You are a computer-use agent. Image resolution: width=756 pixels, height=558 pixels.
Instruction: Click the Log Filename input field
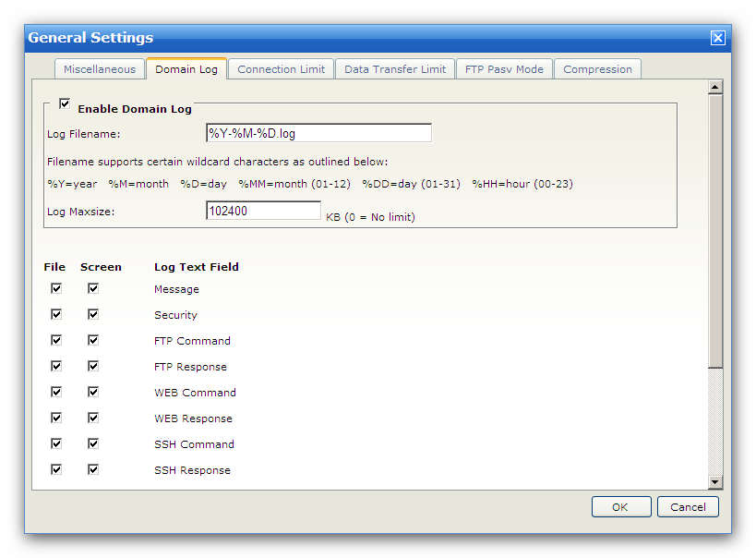318,133
